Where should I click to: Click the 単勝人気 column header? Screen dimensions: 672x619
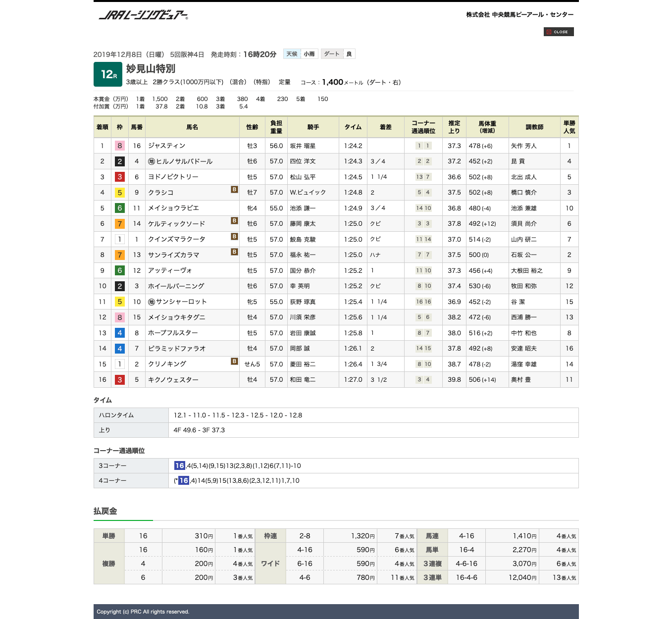(569, 127)
